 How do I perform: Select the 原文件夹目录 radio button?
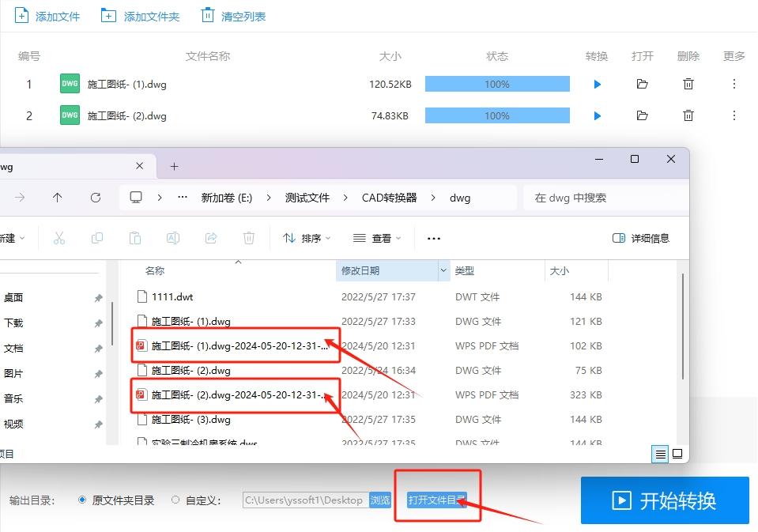(82, 500)
